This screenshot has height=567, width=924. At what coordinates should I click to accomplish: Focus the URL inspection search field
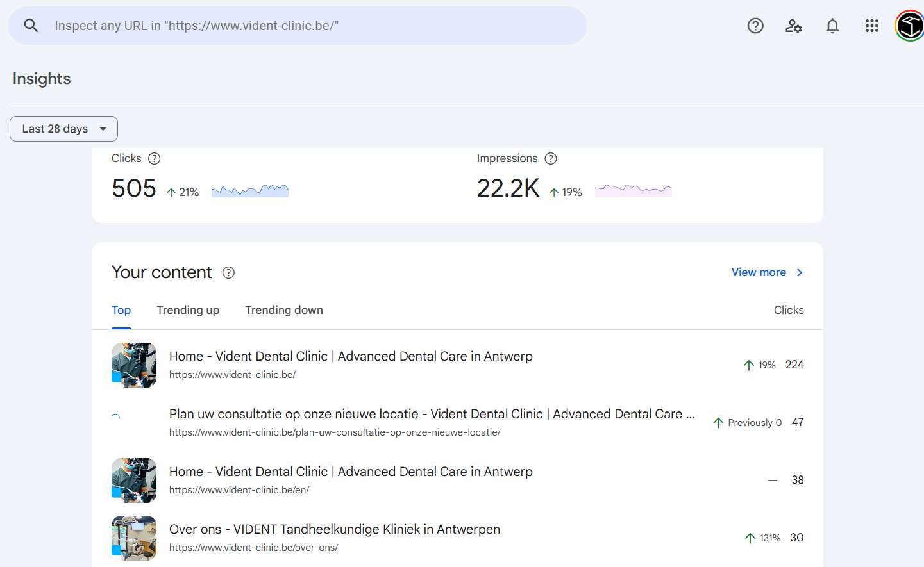click(x=298, y=26)
